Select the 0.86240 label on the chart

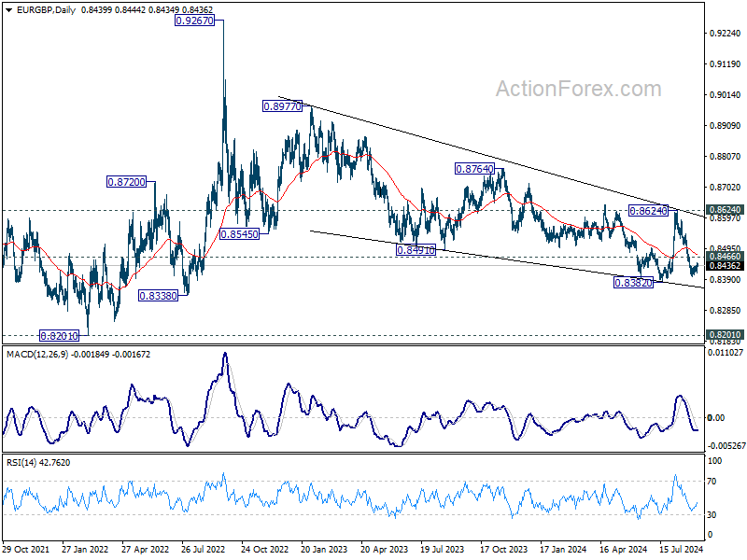click(x=648, y=211)
